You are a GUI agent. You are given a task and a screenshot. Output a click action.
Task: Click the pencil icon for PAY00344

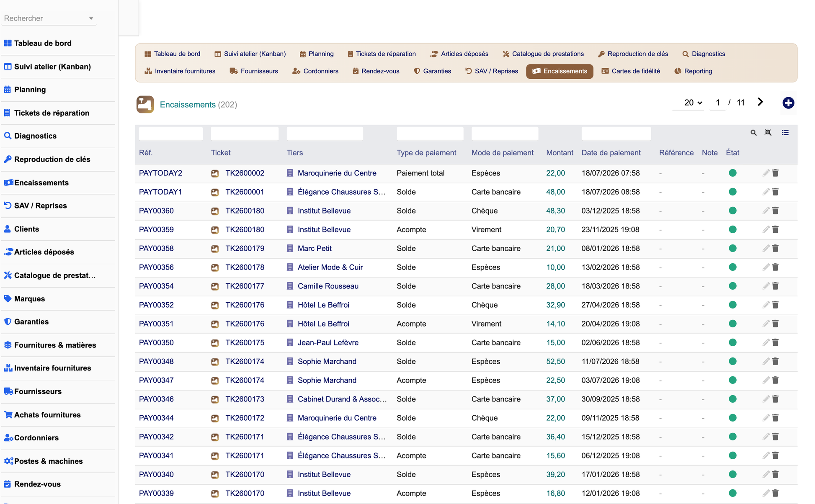(766, 418)
